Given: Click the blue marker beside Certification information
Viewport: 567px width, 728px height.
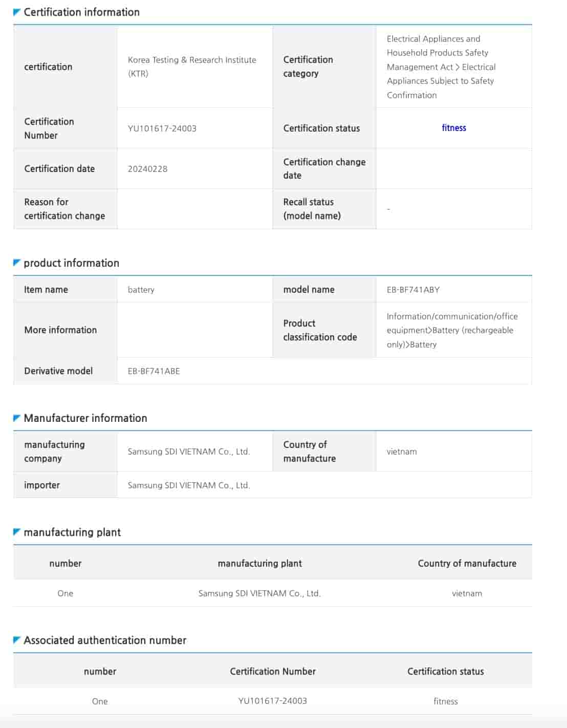Looking at the screenshot, I should [x=16, y=12].
